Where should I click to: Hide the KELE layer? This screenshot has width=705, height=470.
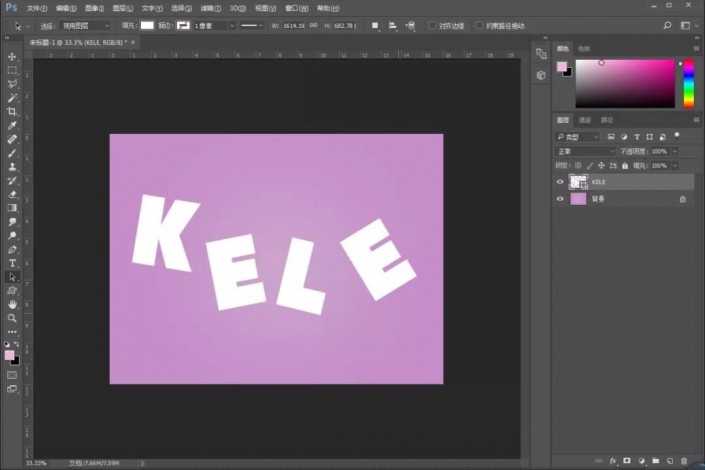pos(560,182)
